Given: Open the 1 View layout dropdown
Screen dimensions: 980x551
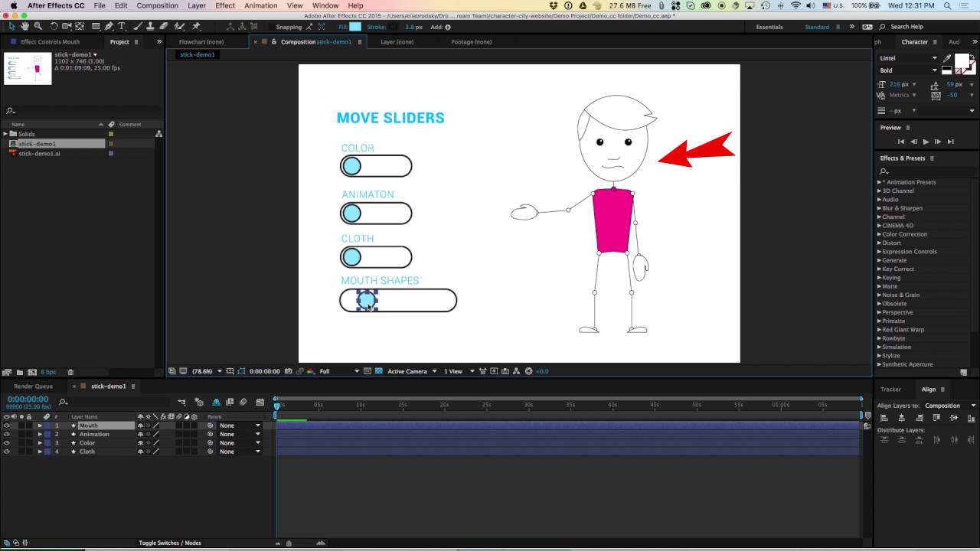Looking at the screenshot, I should click(x=459, y=371).
